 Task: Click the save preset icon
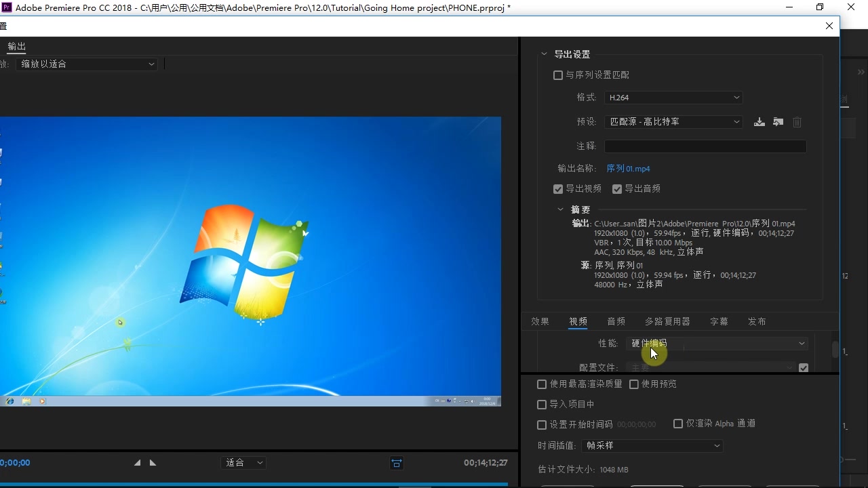pyautogui.click(x=759, y=122)
